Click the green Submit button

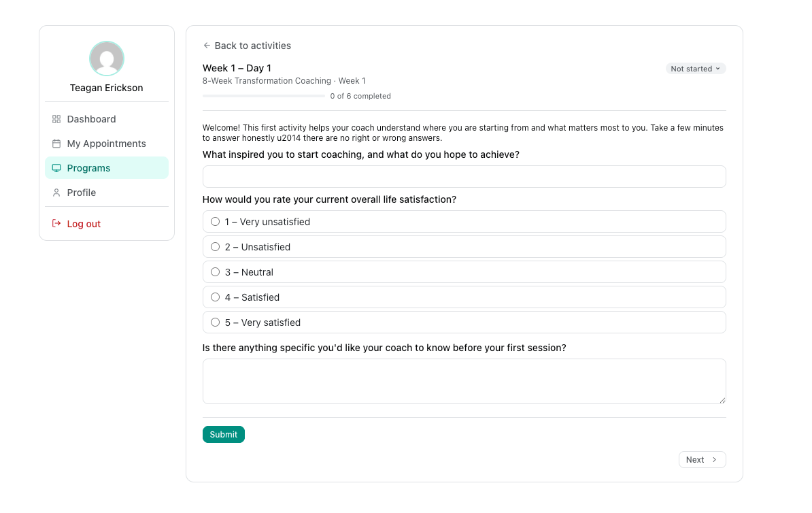point(223,435)
